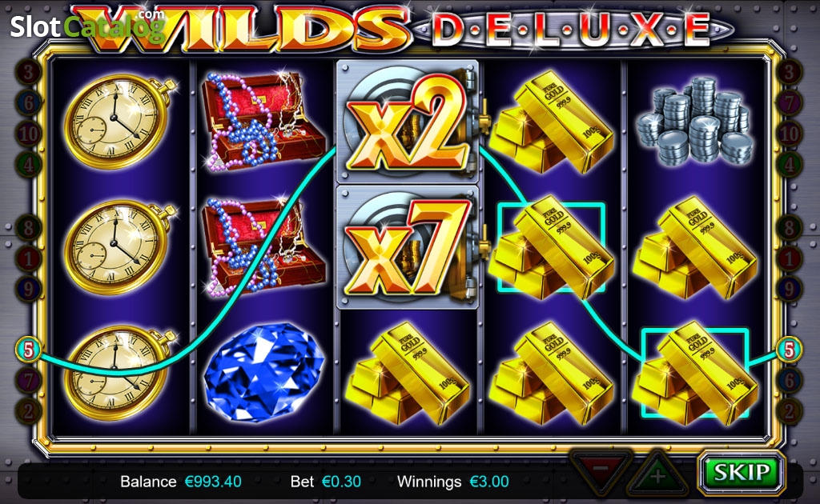Click the silver coins stack symbol
This screenshot has height=504, width=820.
click(694, 120)
